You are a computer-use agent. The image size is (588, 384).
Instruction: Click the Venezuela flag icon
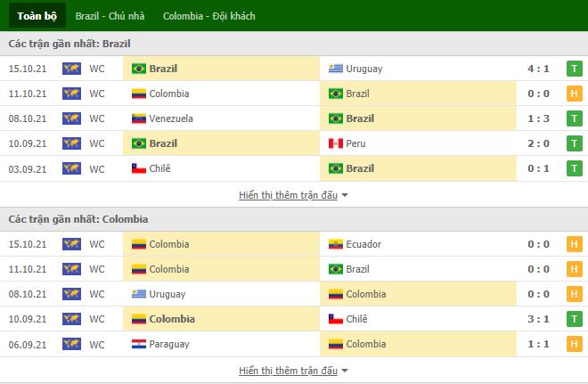(139, 118)
